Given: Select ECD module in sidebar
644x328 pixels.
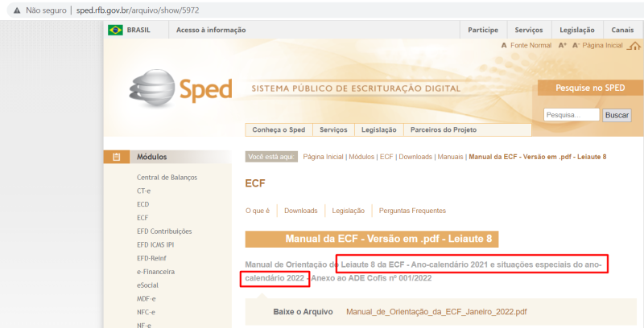Looking at the screenshot, I should [x=143, y=204].
